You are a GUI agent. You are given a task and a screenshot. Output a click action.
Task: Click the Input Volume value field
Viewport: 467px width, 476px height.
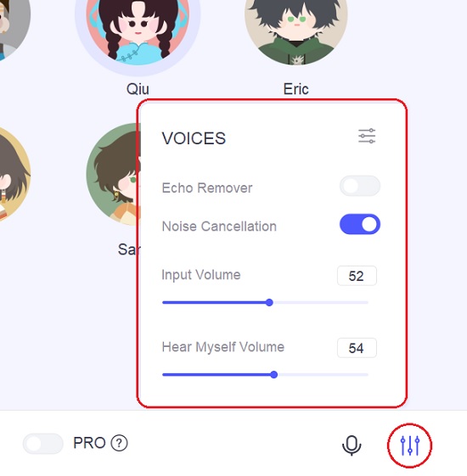(x=357, y=276)
